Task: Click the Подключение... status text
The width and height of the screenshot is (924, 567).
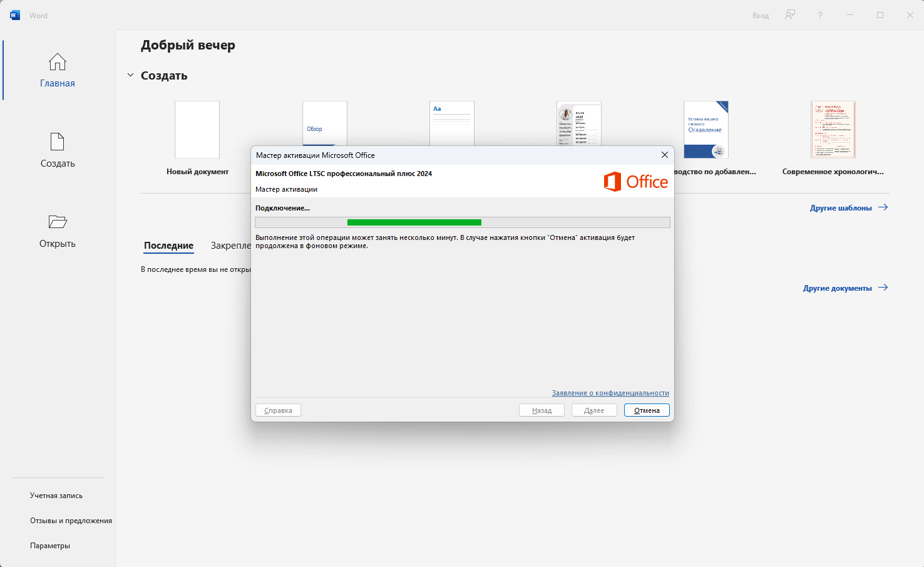Action: tap(282, 208)
